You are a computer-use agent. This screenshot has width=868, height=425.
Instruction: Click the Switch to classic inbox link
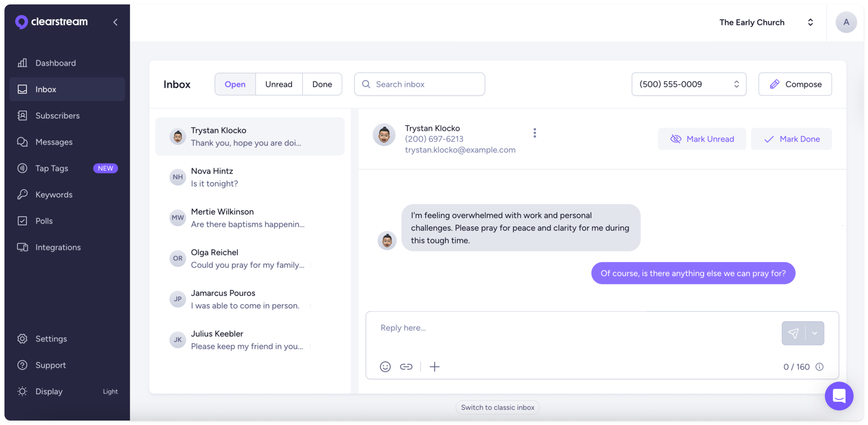click(x=497, y=407)
